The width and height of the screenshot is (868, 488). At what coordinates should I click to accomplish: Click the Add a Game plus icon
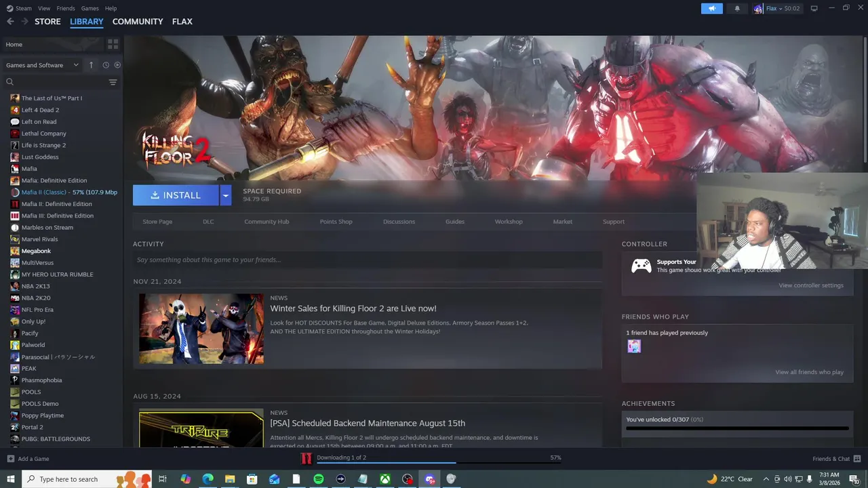(10, 459)
